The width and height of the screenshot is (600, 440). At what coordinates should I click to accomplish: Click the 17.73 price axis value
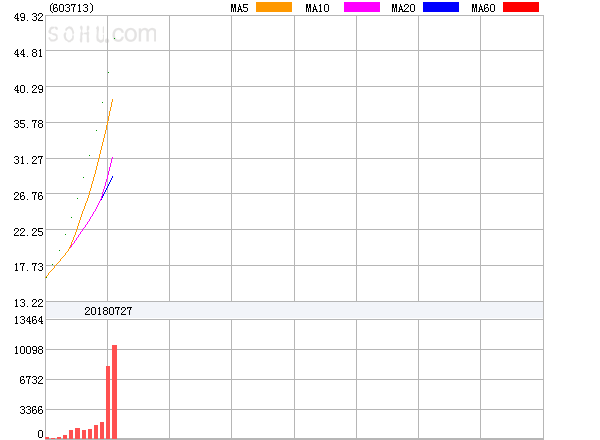29,267
